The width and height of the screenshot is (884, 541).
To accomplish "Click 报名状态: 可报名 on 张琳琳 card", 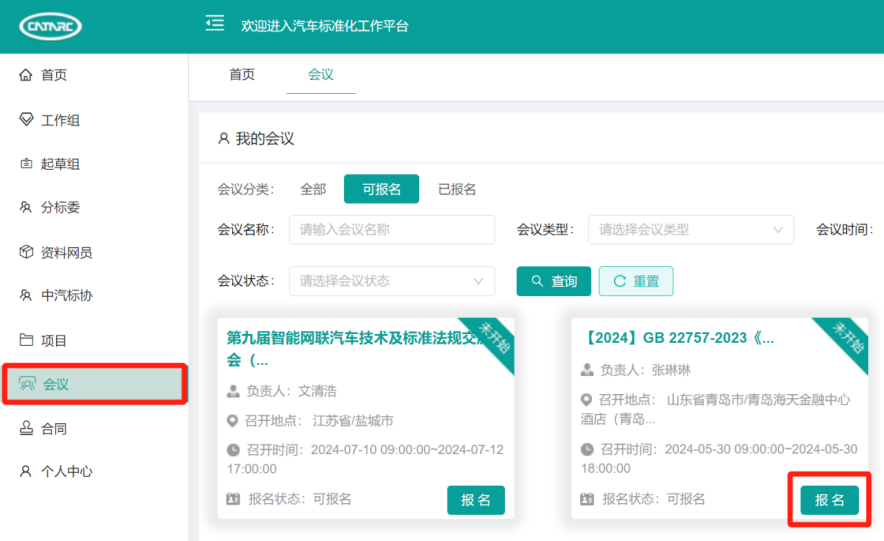I will tap(653, 499).
